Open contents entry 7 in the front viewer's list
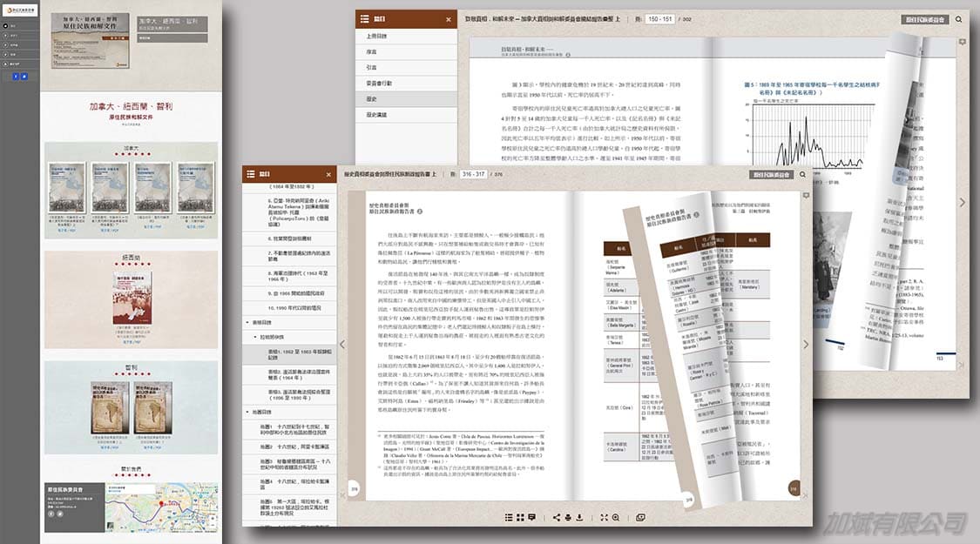 pos(289,255)
